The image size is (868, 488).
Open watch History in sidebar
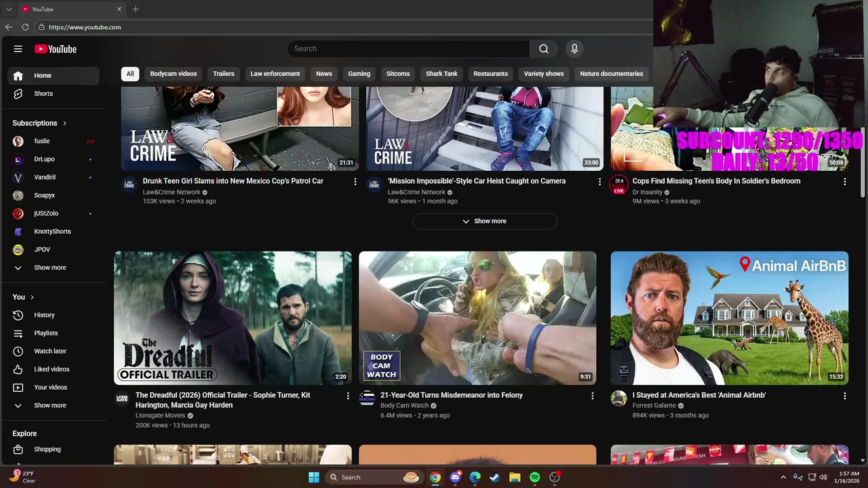click(x=54, y=315)
